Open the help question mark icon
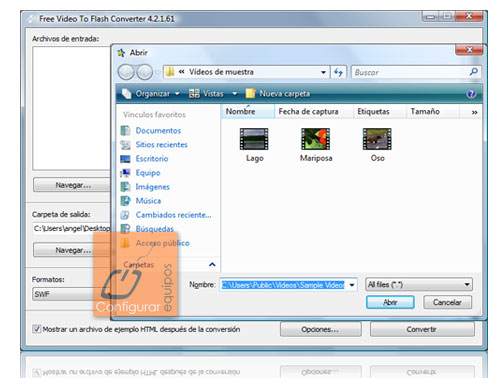Viewport: 500px width, 378px height. [x=471, y=94]
